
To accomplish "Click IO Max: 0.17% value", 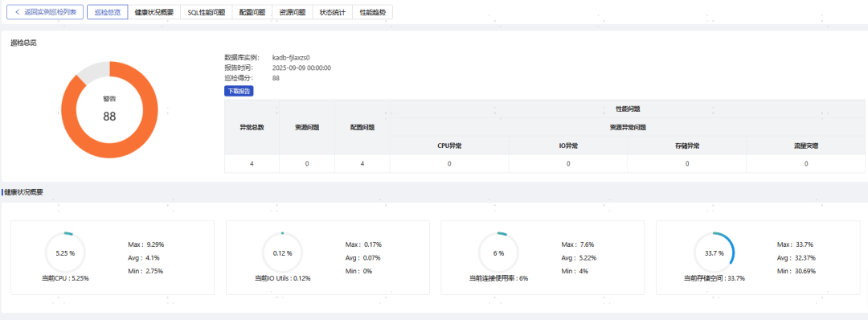I will click(x=363, y=244).
